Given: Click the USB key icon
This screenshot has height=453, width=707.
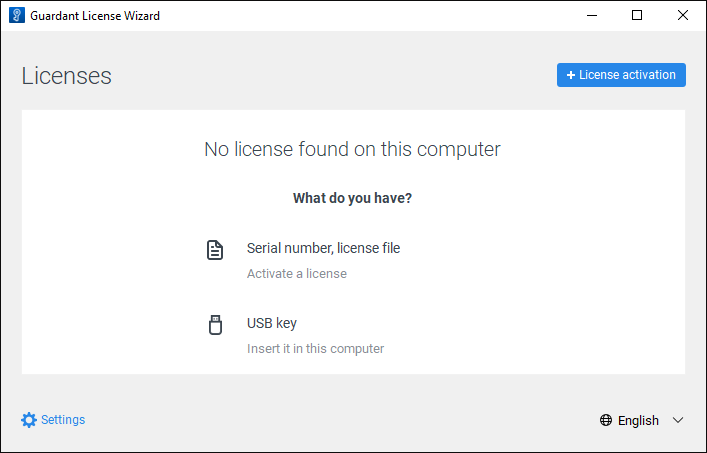Looking at the screenshot, I should click(215, 325).
